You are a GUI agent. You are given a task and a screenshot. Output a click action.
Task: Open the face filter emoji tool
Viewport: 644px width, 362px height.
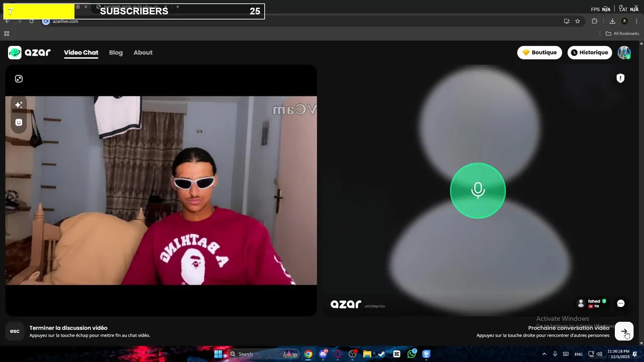[19, 122]
